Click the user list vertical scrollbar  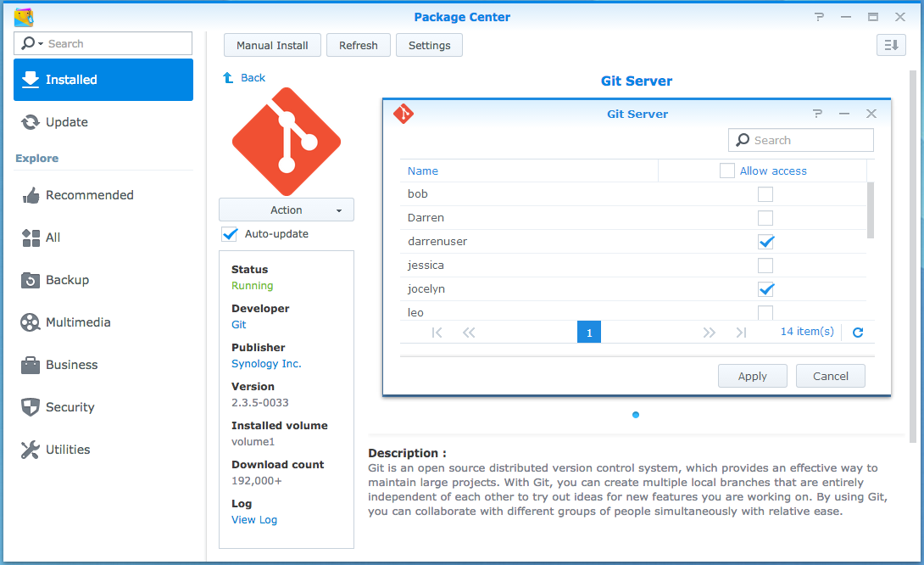click(871, 210)
